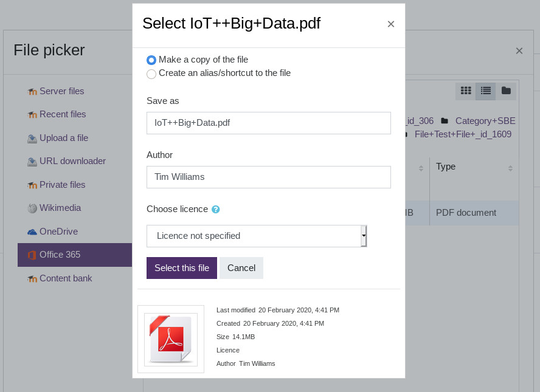Click the OneDrive cloud icon
540x392 pixels.
click(32, 232)
